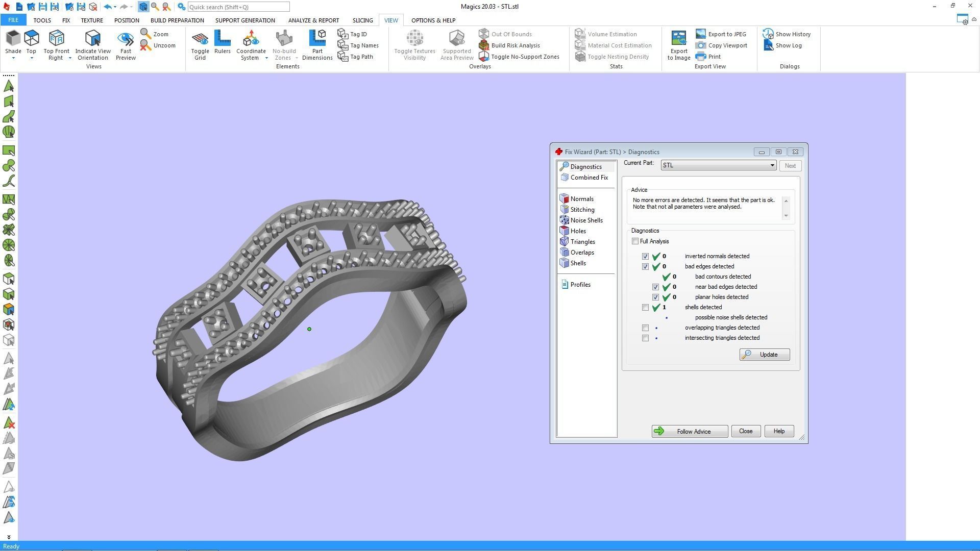Image resolution: width=980 pixels, height=551 pixels.
Task: Open Stitching page in Fix Wizard
Action: pos(577,210)
